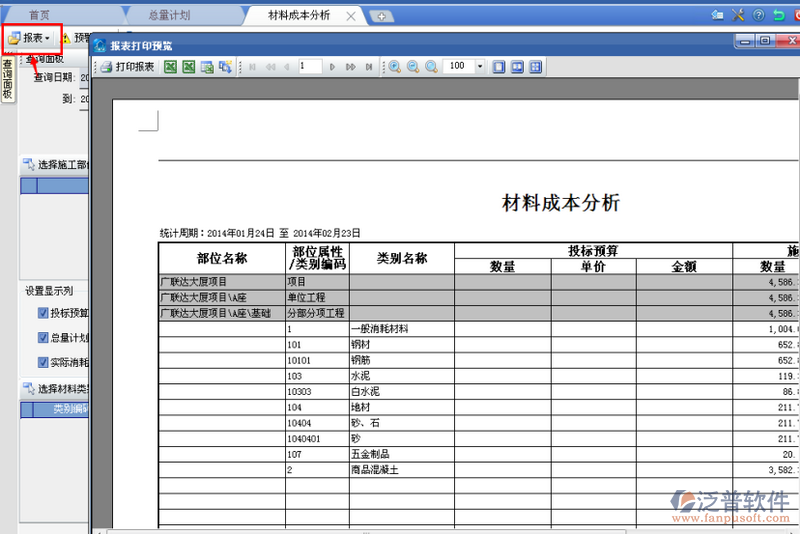800x534 pixels.
Task: Open the zoom percentage dropdown arrow
Action: 480,66
